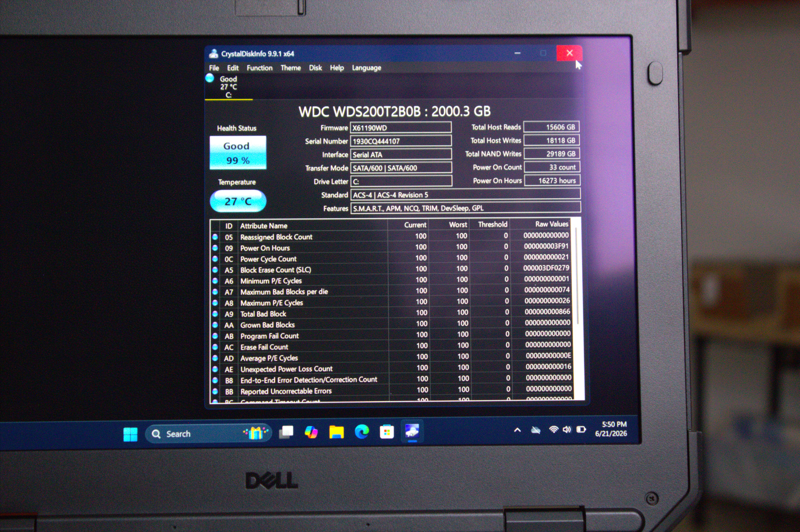Viewport: 800px width, 532px height.
Task: Select the Erase Fail Count row
Action: [x=392, y=346]
